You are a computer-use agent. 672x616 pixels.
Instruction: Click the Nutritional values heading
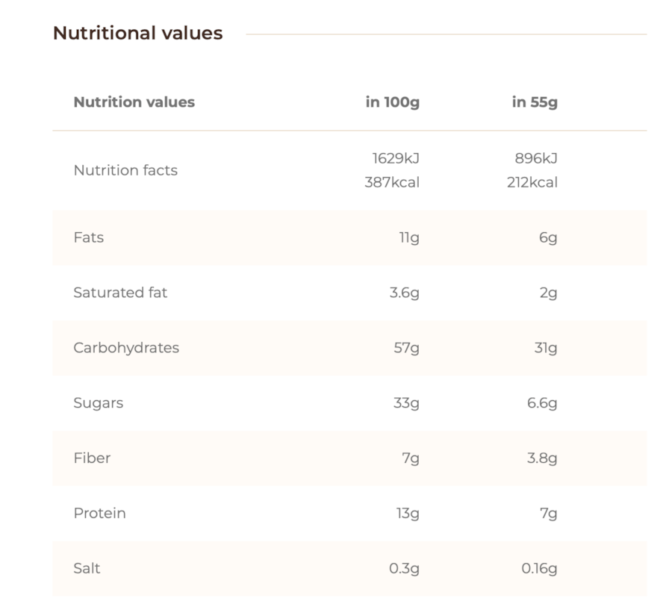tap(137, 33)
